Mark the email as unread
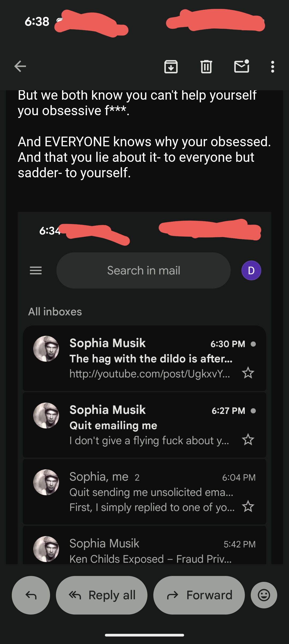Viewport: 289px width, 644px height. [x=242, y=66]
